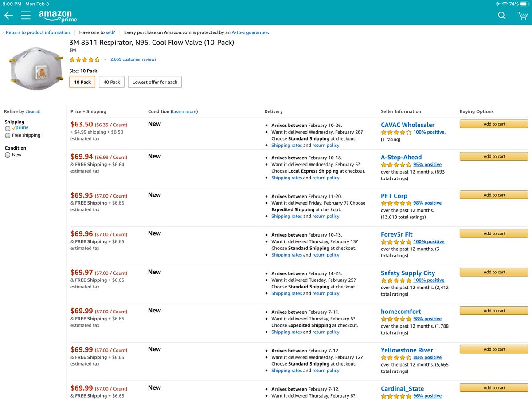Click the Wi-Fi status icon
The image size is (532, 399).
(x=504, y=4)
